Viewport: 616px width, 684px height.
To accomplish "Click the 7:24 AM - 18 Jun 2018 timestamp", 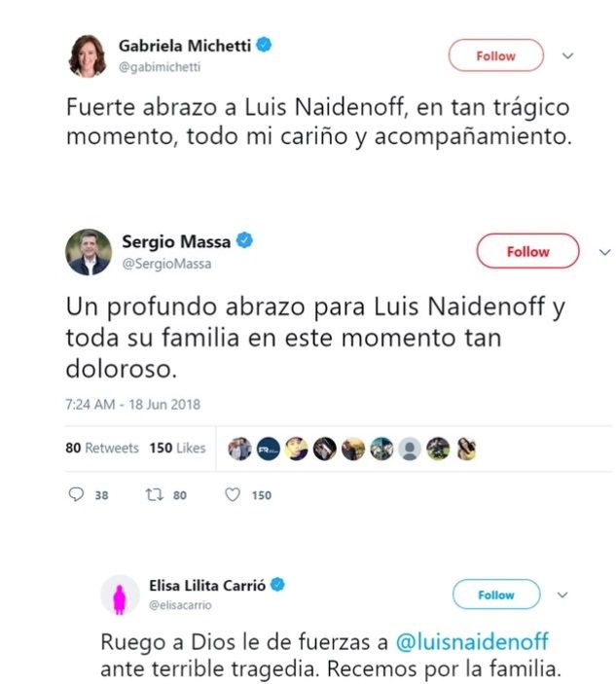I will point(132,404).
